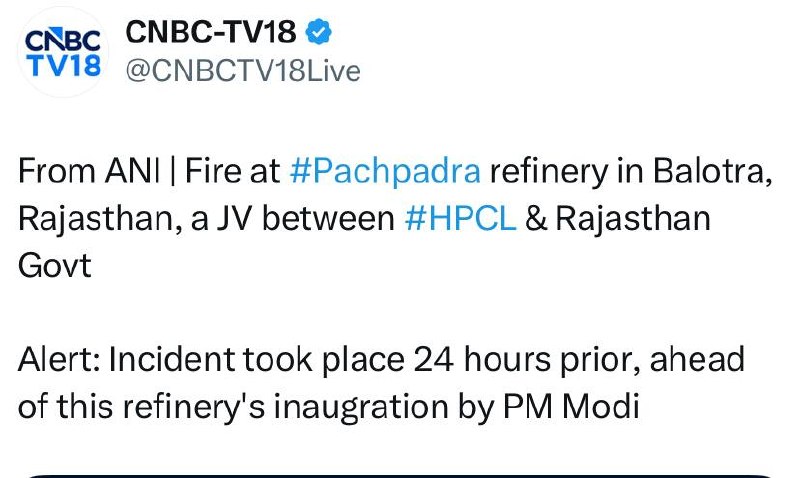
Task: Click 'Rajasthan, a JV between' text
Action: coord(205,219)
